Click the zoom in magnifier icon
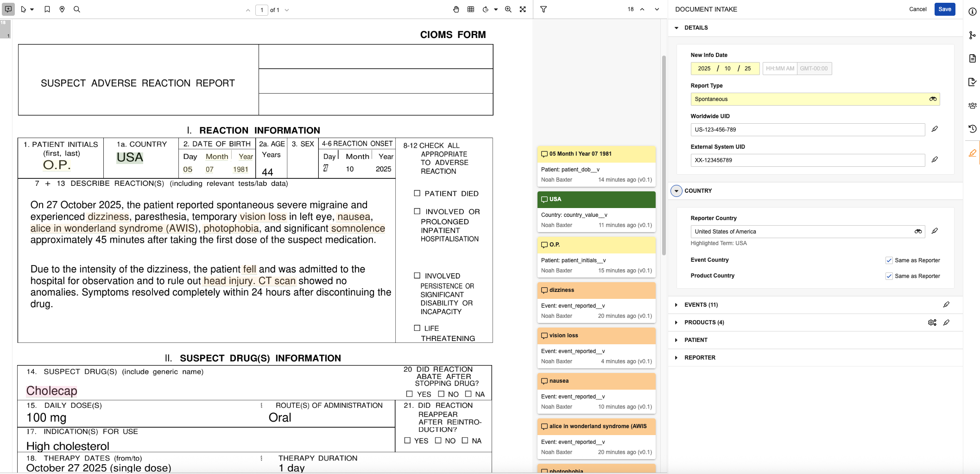Viewport: 980px width, 474px height. (x=508, y=9)
